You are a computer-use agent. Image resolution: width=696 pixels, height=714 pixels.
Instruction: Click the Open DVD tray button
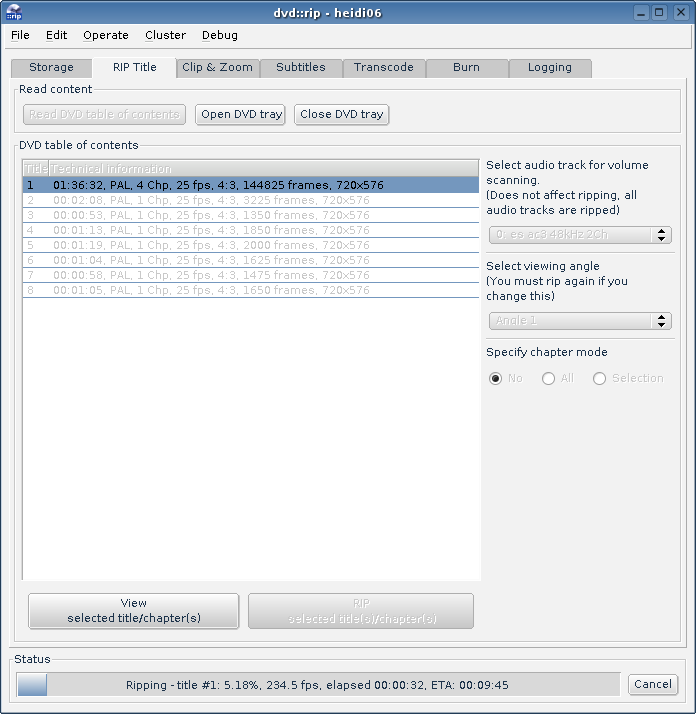click(x=241, y=114)
